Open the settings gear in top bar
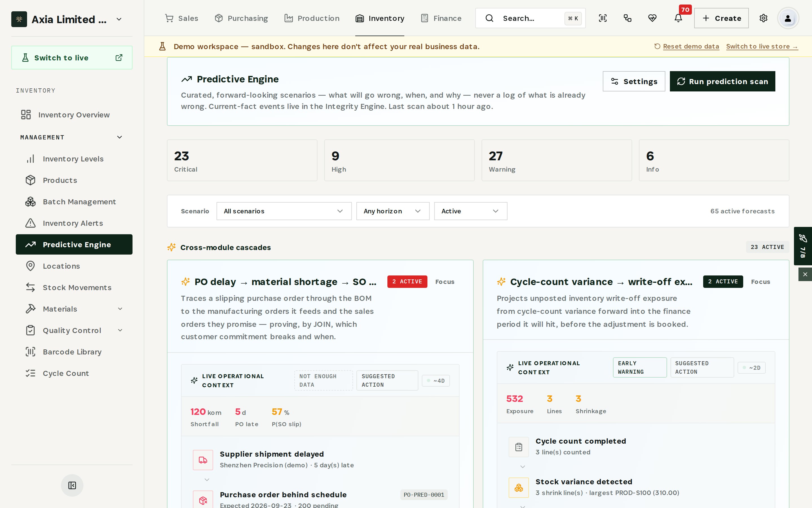 click(x=763, y=18)
